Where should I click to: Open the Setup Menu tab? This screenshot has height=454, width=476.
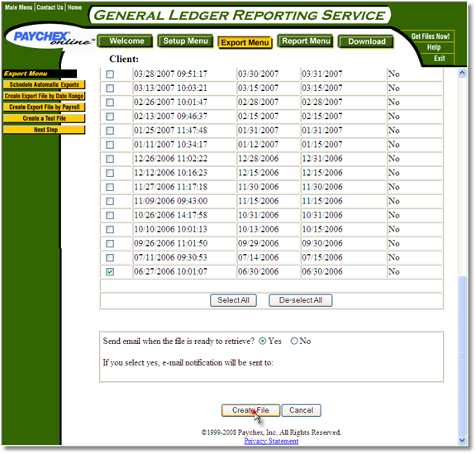[x=185, y=41]
